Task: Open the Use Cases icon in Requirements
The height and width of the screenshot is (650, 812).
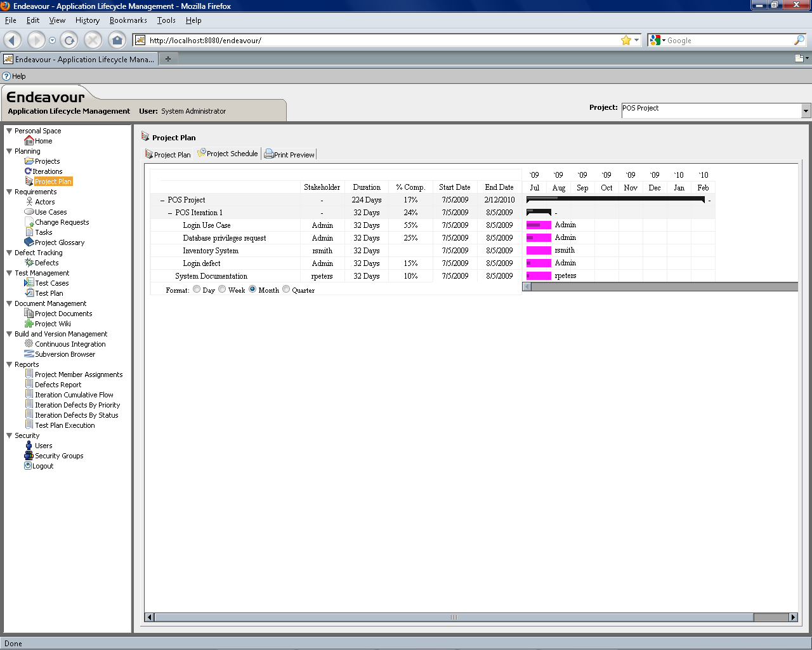Action: [x=29, y=212]
